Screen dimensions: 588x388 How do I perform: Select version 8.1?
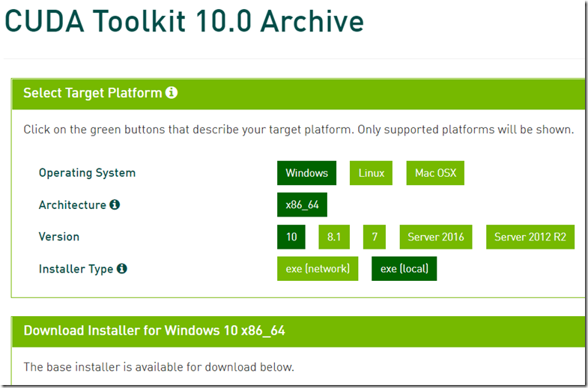coord(334,237)
